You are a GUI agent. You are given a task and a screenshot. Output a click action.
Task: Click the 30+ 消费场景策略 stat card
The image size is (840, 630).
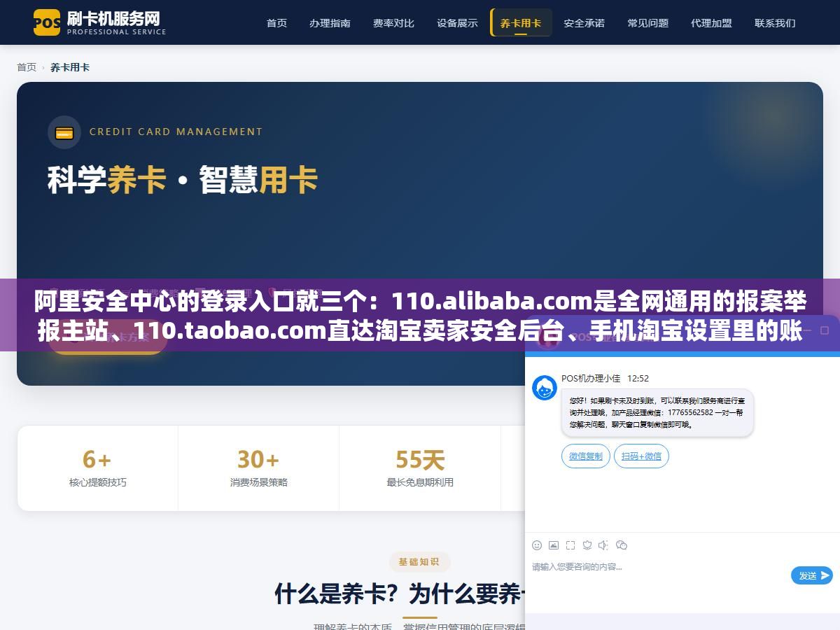259,468
